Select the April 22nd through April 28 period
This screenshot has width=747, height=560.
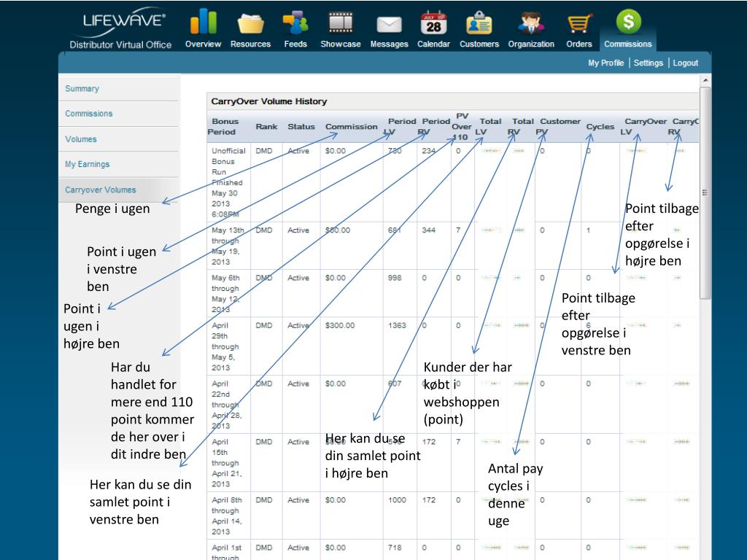(x=227, y=405)
